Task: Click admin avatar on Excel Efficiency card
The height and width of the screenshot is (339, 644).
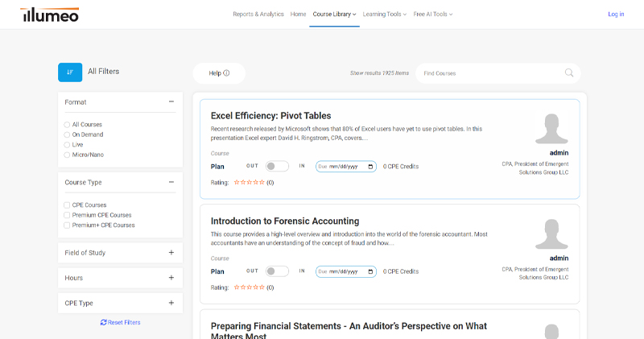Action: coord(551,129)
